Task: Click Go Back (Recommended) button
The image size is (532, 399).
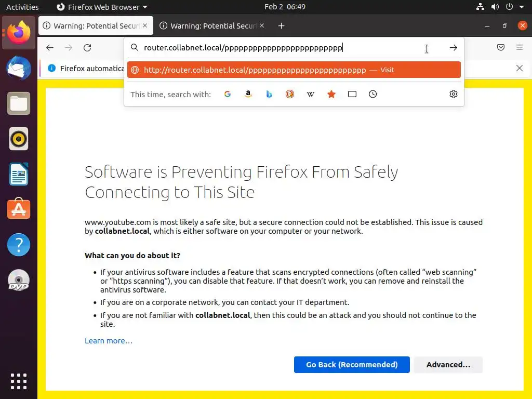Action: pyautogui.click(x=352, y=365)
